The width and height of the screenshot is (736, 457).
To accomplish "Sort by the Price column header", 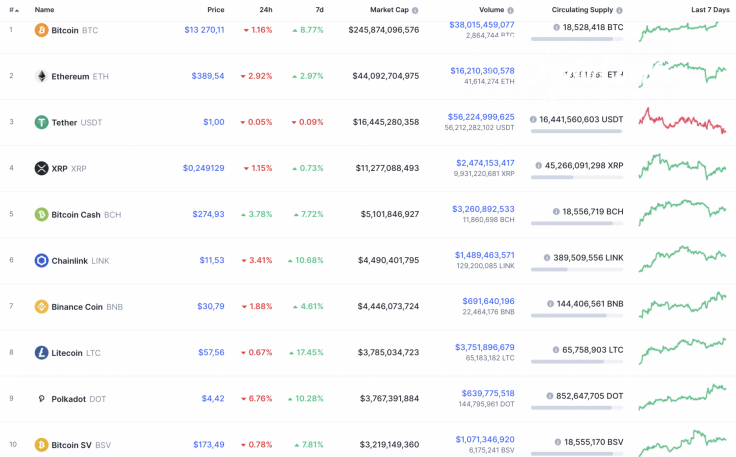I will tap(215, 10).
